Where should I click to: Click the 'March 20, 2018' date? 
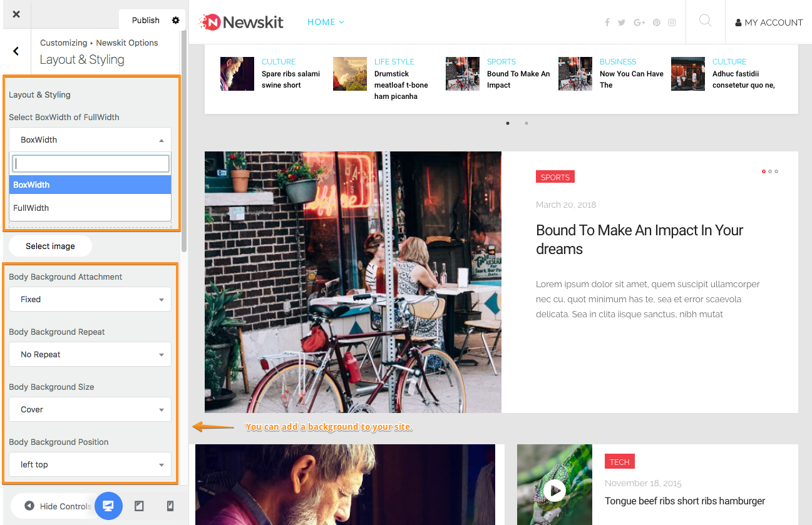point(566,205)
